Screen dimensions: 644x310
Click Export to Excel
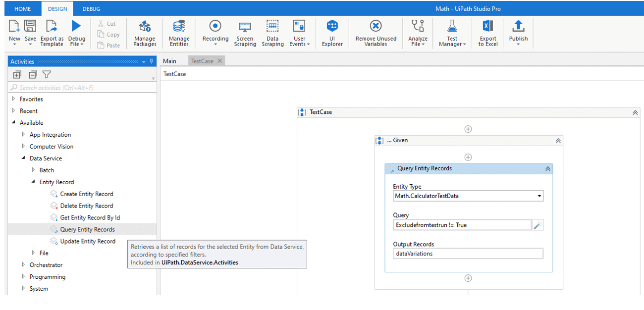pyautogui.click(x=487, y=33)
